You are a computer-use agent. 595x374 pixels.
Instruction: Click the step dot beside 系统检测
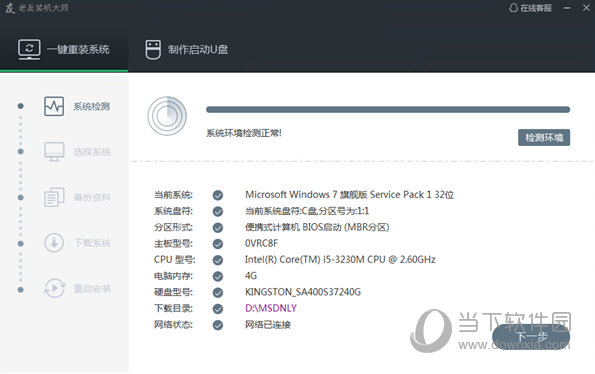(x=20, y=106)
